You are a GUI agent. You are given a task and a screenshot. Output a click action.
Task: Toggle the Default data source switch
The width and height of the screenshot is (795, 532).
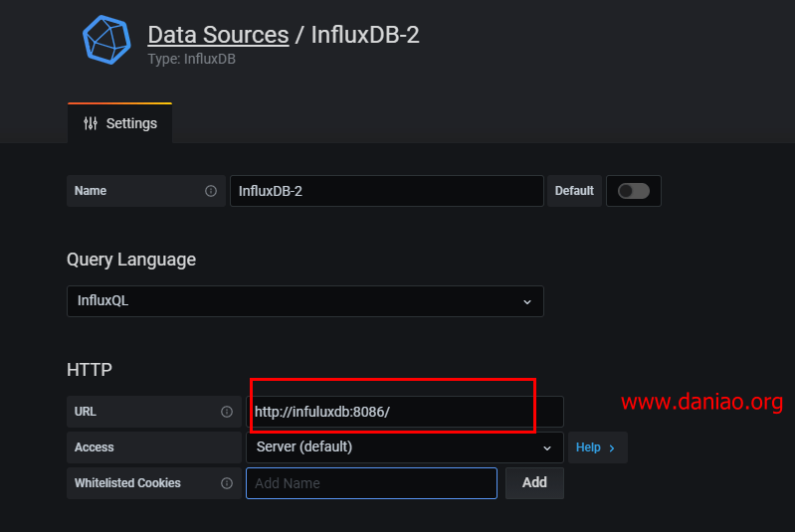pos(633,191)
